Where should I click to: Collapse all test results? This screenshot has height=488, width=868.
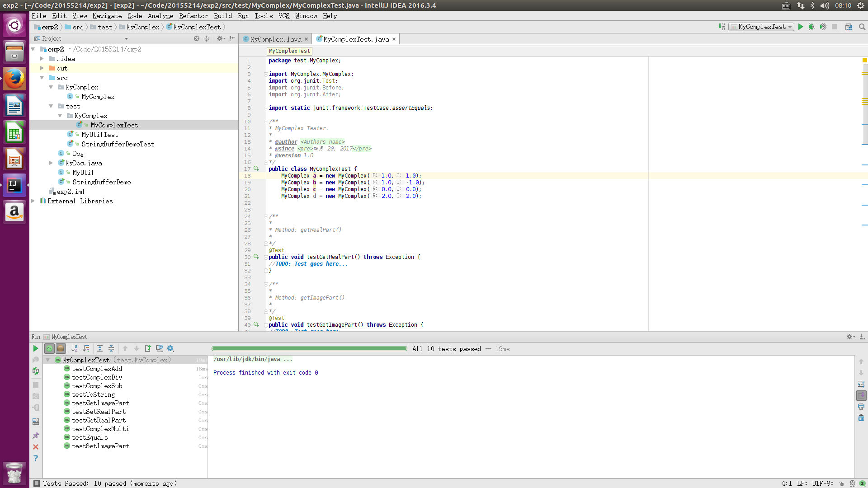click(x=111, y=348)
